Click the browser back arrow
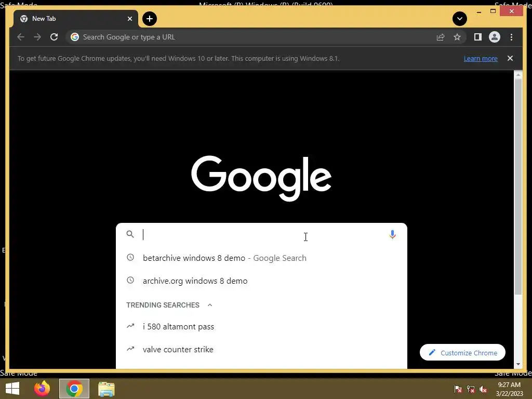 pyautogui.click(x=21, y=37)
